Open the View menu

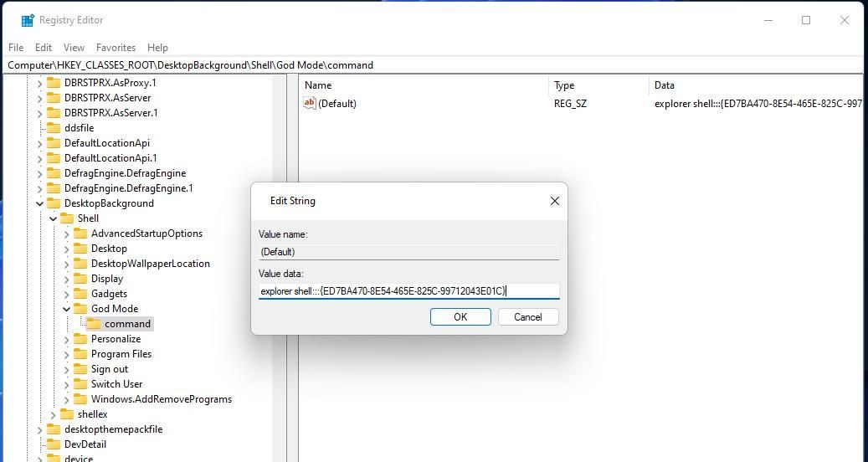tap(74, 48)
